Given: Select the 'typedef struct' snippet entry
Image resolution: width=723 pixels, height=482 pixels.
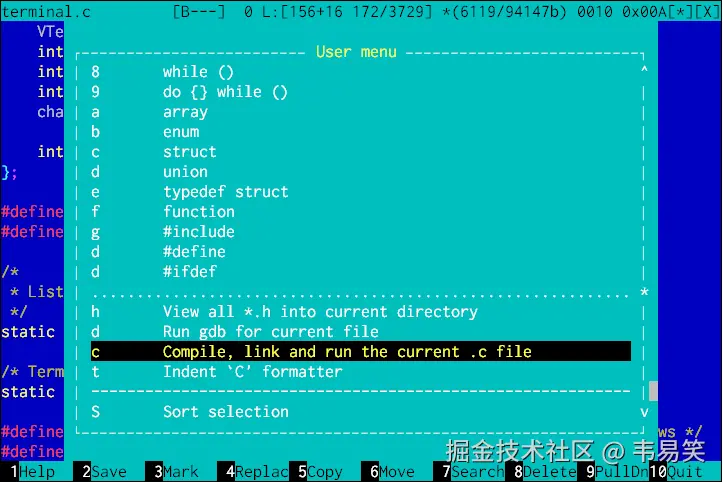Looking at the screenshot, I should 361,192.
